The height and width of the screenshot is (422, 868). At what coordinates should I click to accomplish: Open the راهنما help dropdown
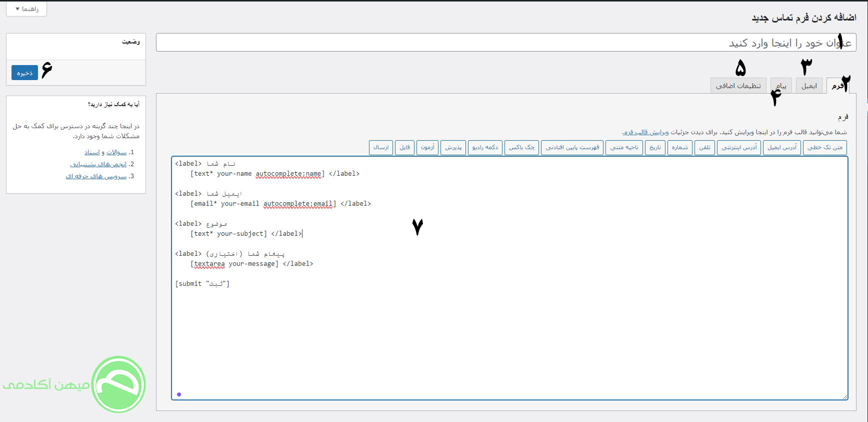point(26,9)
